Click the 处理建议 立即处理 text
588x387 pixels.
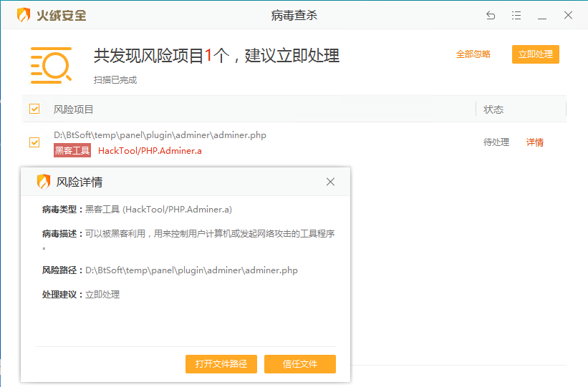pyautogui.click(x=102, y=295)
